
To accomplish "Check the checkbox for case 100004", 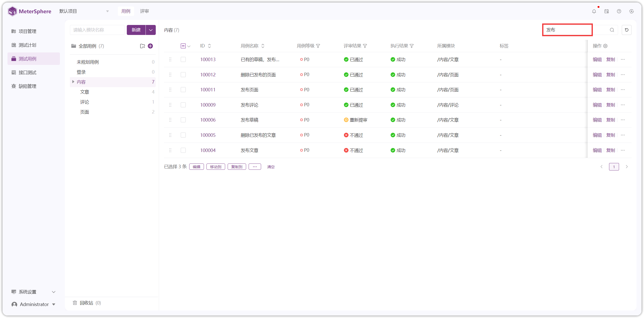I will 183,150.
